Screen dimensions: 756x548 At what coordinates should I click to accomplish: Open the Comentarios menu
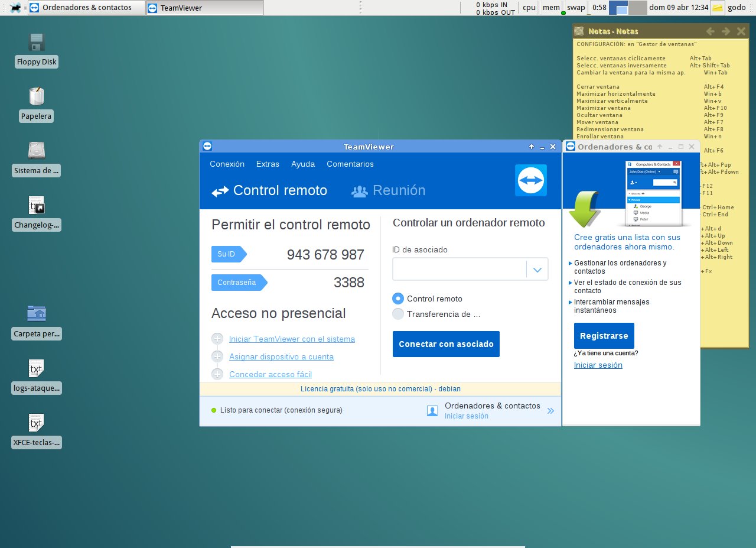(x=350, y=164)
